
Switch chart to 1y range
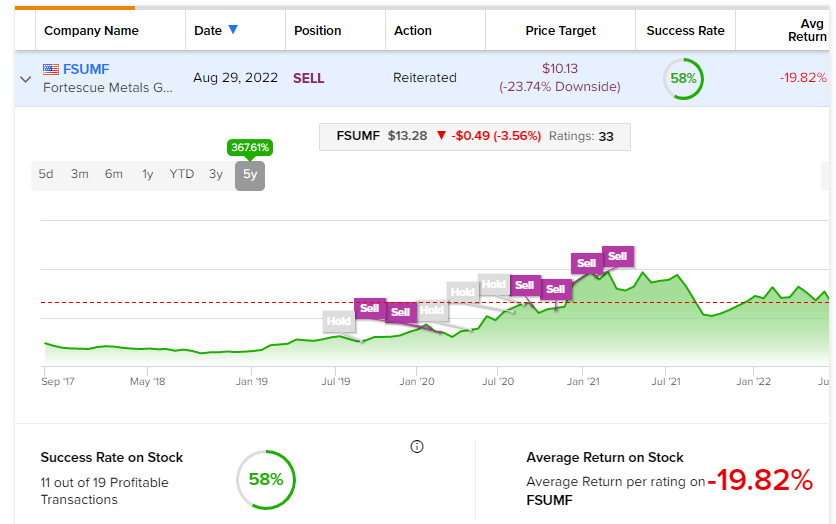click(148, 174)
